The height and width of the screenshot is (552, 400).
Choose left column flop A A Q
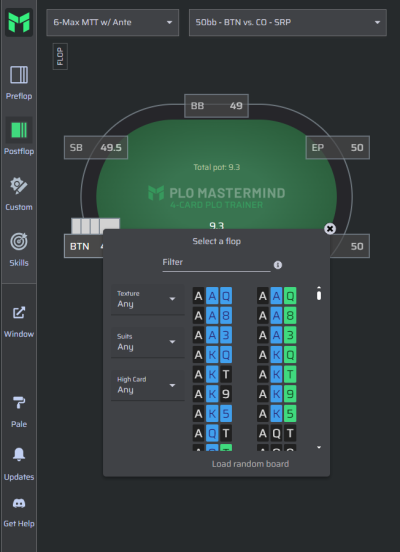[212, 296]
